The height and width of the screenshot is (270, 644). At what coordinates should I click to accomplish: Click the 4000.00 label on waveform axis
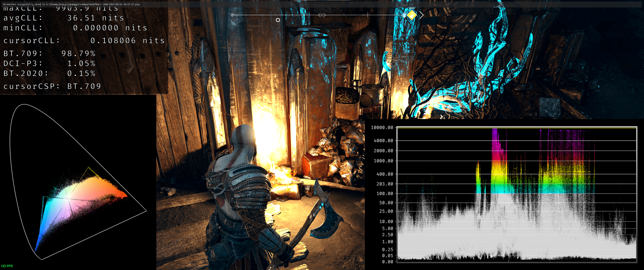click(383, 141)
